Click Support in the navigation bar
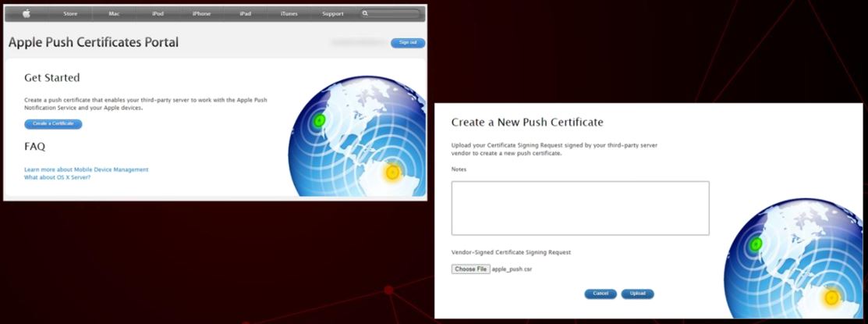Viewport: 868px width, 324px height. pyautogui.click(x=332, y=13)
